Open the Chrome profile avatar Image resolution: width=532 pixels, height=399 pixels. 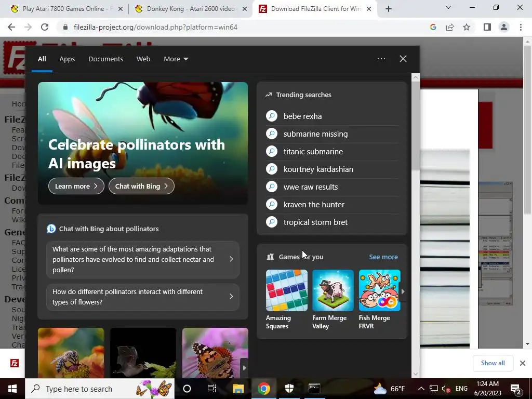coord(504,27)
